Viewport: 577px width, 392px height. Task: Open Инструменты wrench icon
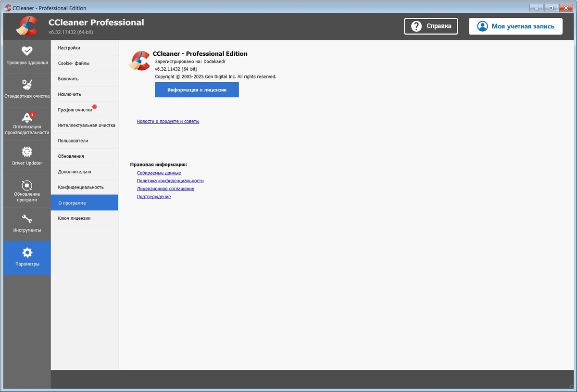27,219
